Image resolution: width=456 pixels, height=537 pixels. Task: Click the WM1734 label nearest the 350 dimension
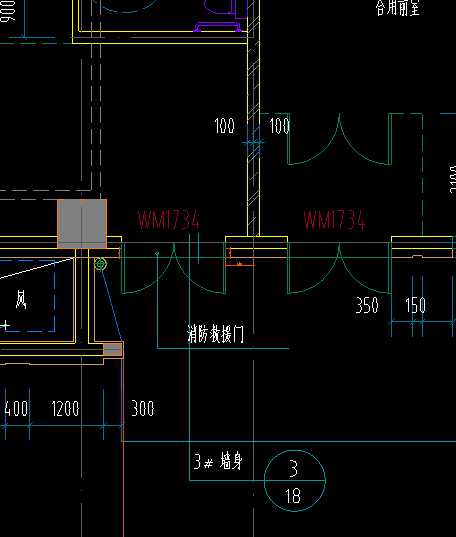pyautogui.click(x=334, y=220)
